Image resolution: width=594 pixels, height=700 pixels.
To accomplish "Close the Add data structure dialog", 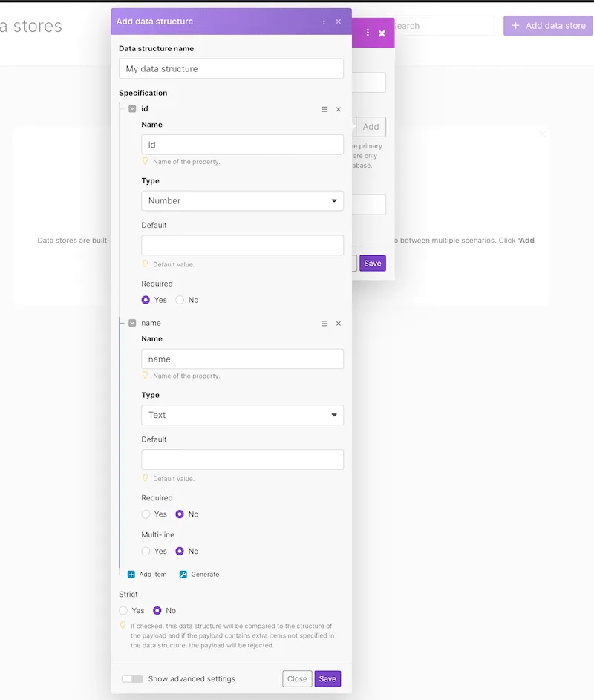I will (339, 22).
